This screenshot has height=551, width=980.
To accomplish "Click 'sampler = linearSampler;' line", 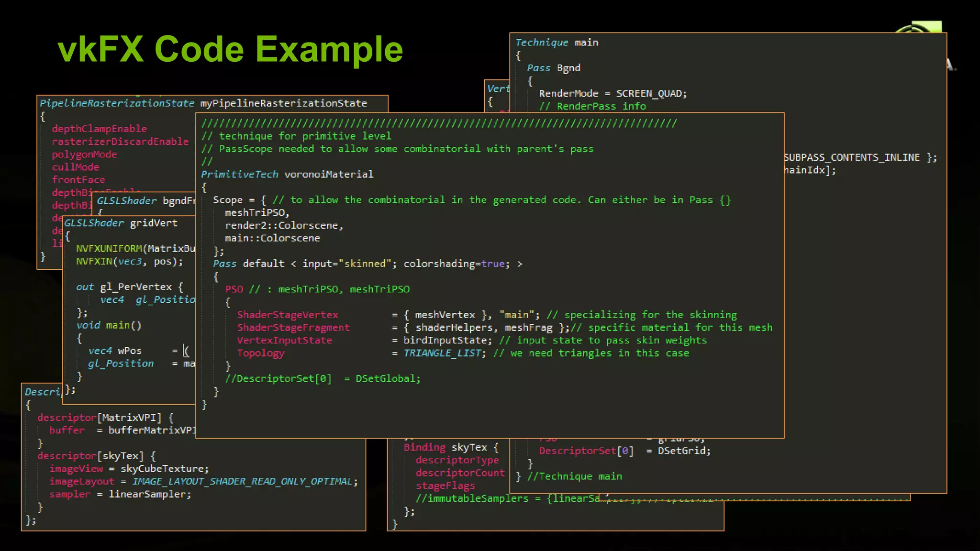I will coord(121,495).
